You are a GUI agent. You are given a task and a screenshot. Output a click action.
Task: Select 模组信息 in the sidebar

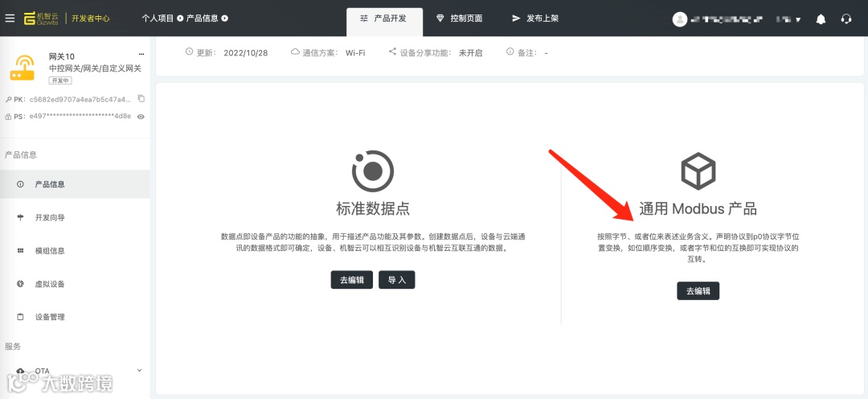point(75,250)
